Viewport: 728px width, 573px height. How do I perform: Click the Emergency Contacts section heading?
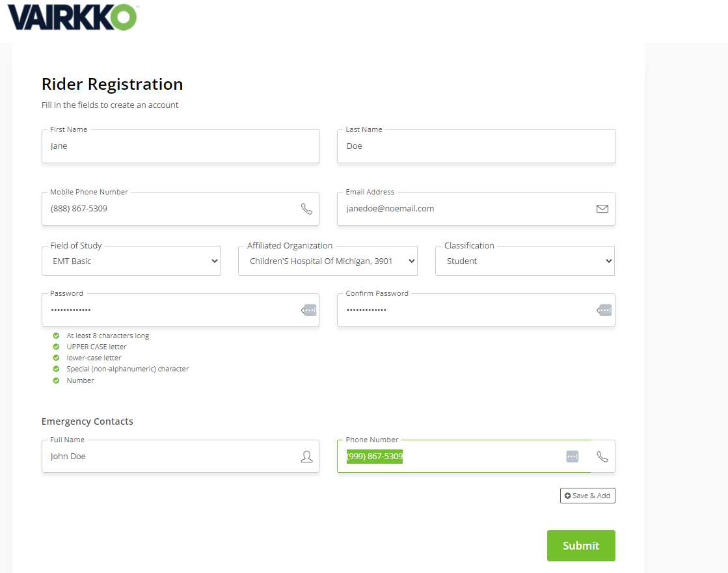(x=87, y=421)
